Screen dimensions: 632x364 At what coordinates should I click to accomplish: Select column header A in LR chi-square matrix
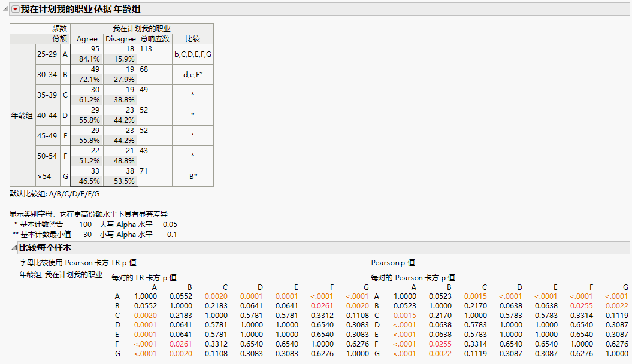(x=153, y=287)
